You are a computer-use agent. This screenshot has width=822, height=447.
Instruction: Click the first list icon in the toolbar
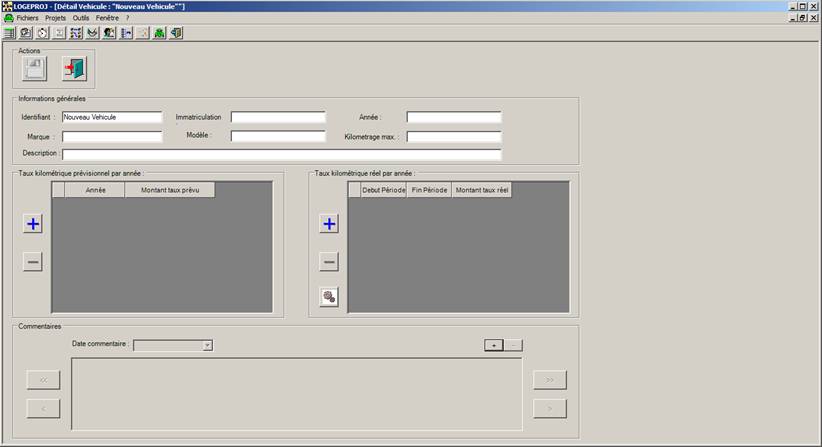[x=9, y=33]
